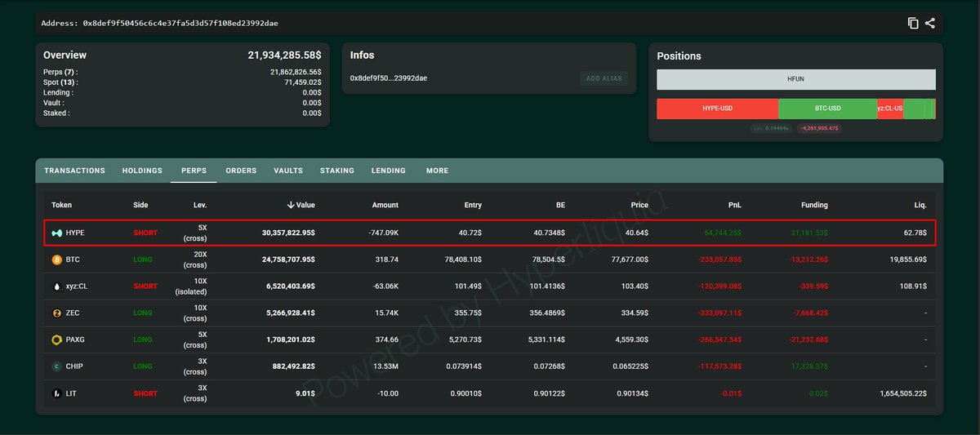Viewport: 980px width, 435px height.
Task: Click the BTC entry price 78,408.10$
Action: [460, 260]
